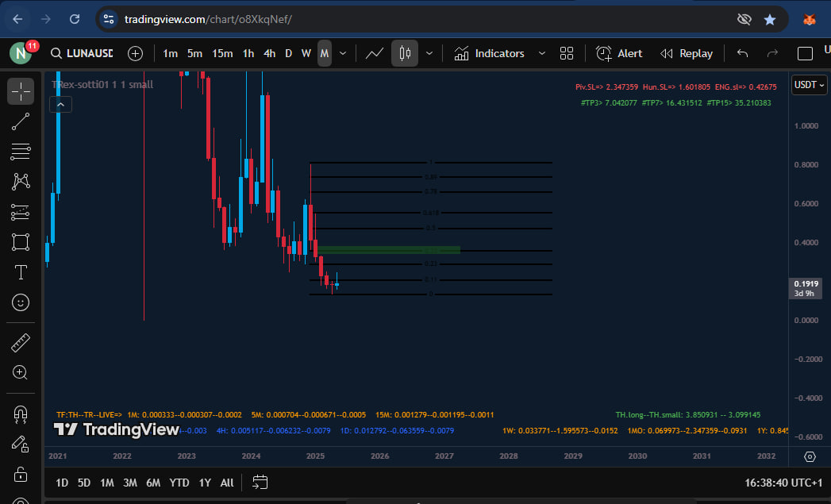This screenshot has height=504, width=831.
Task: Click the add symbol plus icon
Action: 135,53
